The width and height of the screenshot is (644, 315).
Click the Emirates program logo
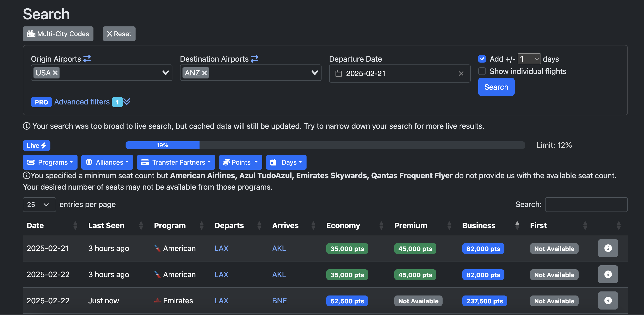[157, 300]
